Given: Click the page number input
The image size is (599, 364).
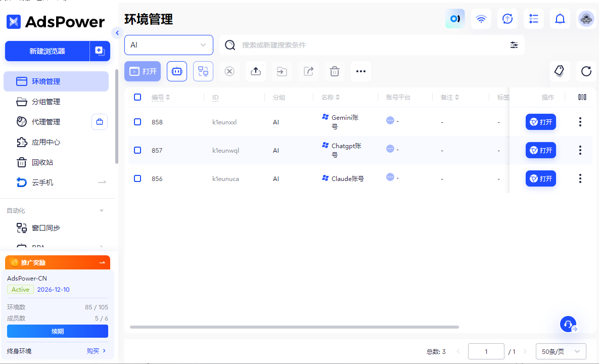Looking at the screenshot, I should pos(486,351).
